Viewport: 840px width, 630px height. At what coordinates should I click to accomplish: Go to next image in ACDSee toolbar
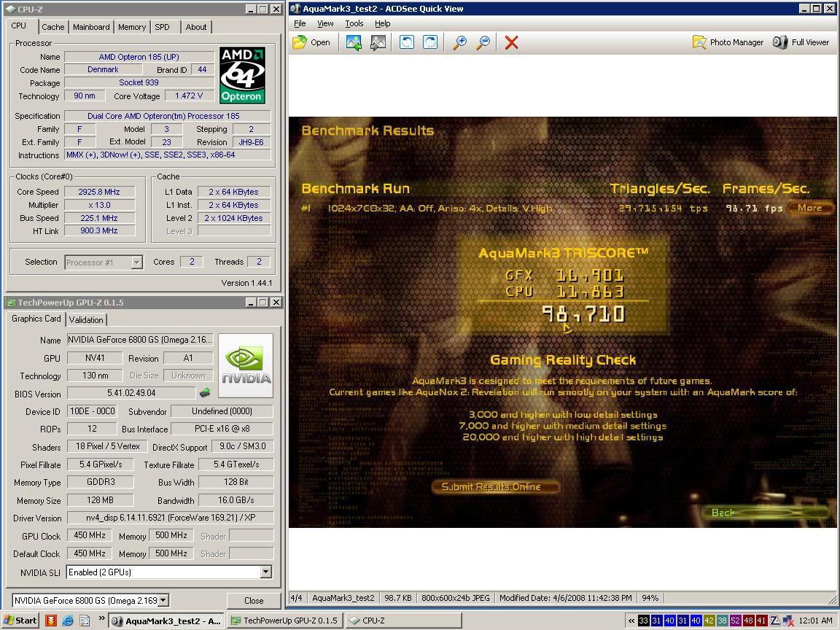click(x=378, y=42)
